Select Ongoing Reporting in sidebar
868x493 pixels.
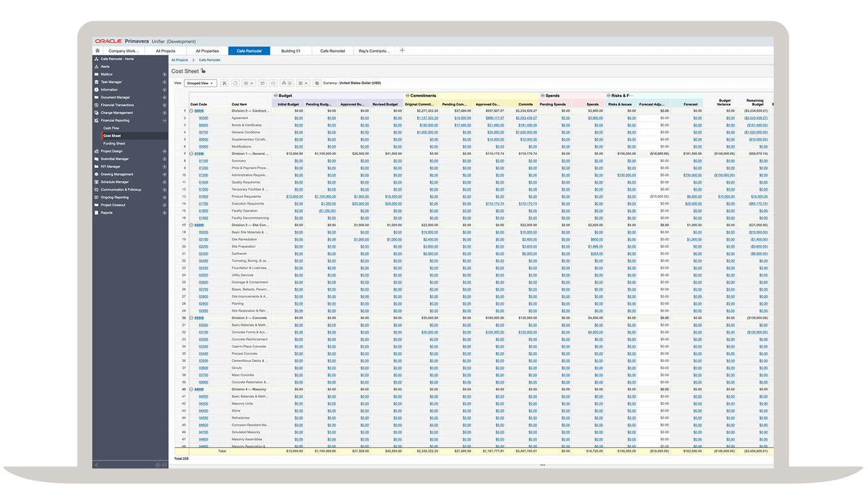[115, 197]
